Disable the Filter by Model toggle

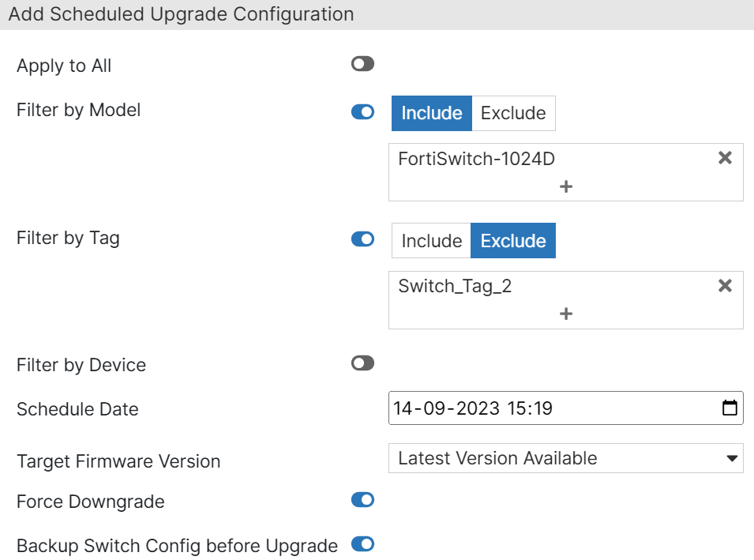click(x=362, y=111)
